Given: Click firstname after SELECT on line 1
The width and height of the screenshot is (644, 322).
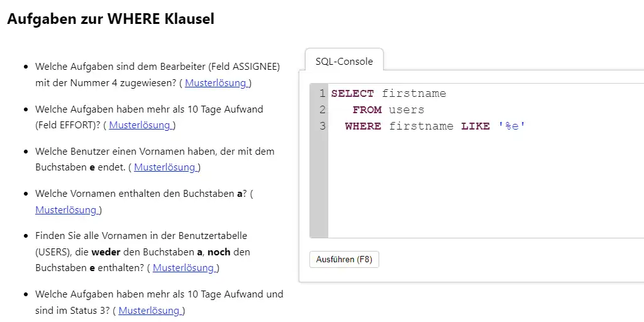Looking at the screenshot, I should [414, 94].
